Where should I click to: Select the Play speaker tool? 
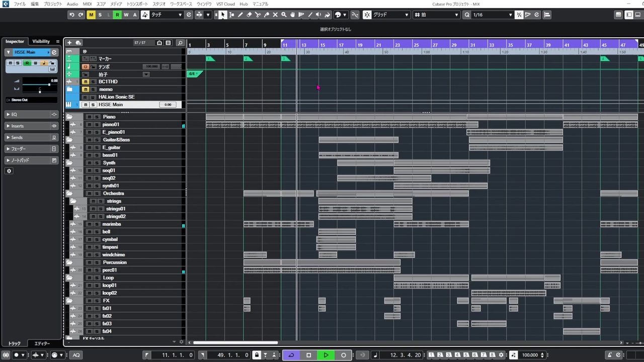(319, 15)
